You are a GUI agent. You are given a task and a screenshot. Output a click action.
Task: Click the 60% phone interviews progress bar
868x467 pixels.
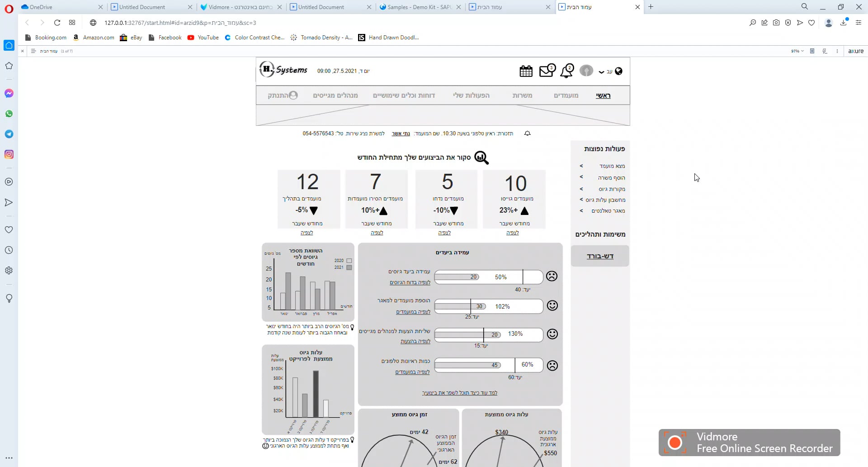coord(489,365)
